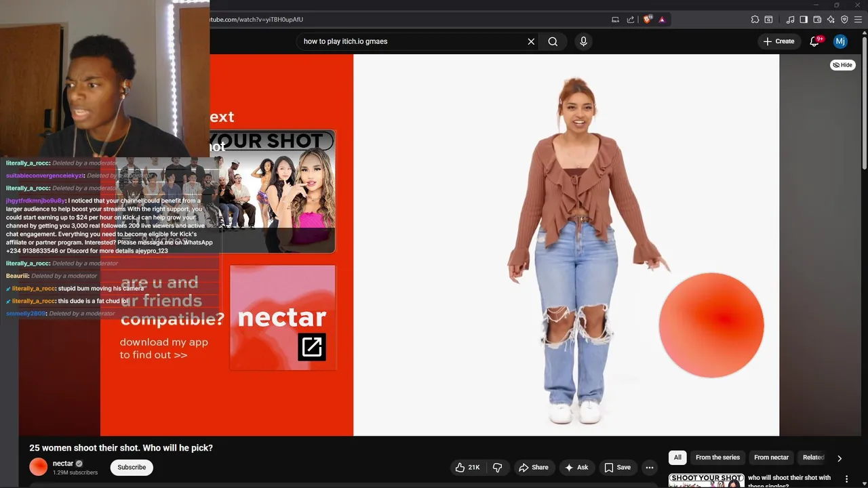
Task: Open the VPN shield icon
Action: pos(844,20)
